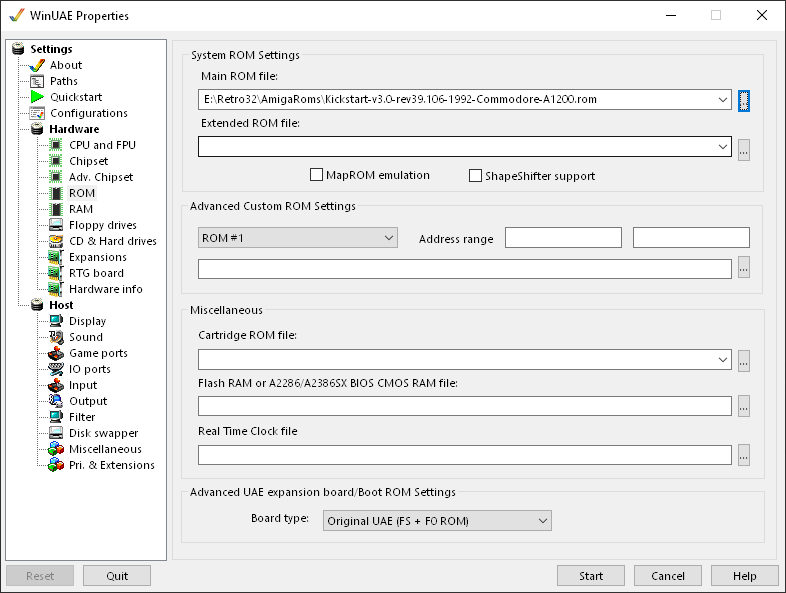Click the Help button
786x593 pixels.
click(744, 576)
